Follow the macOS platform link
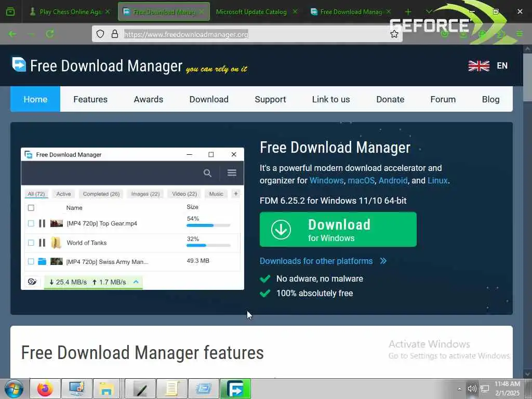The image size is (532, 399). (x=361, y=180)
